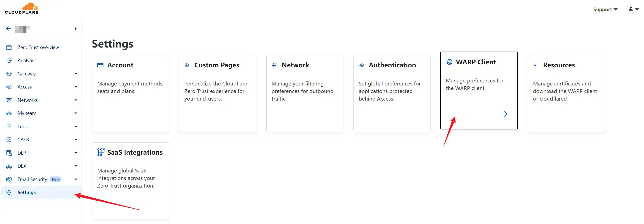Select My team in the sidebar

coord(27,113)
